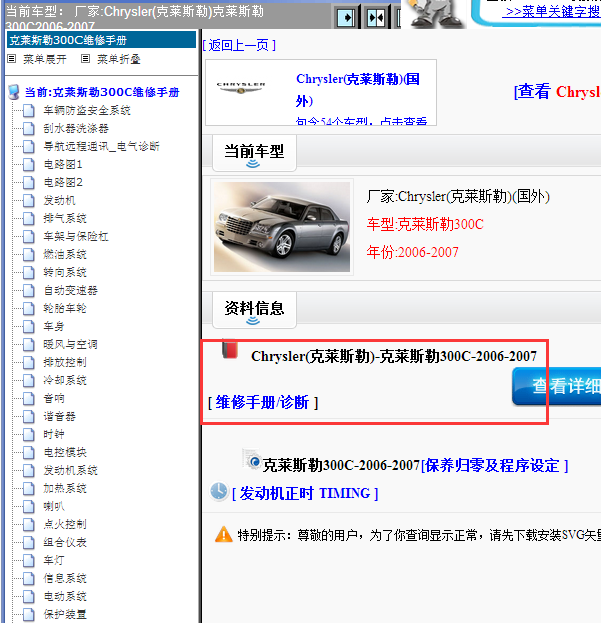Image resolution: width=601 pixels, height=623 pixels.
Task: Click the page icon next to 刮水器洗涤器
Action: pos(29,128)
